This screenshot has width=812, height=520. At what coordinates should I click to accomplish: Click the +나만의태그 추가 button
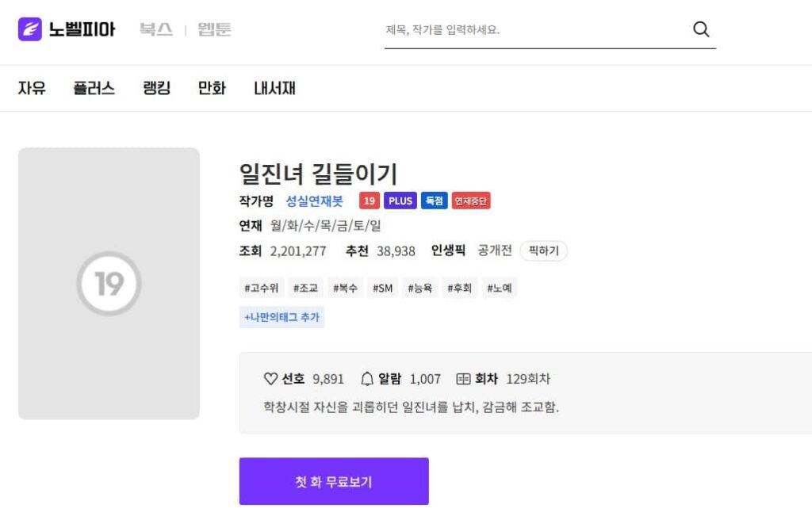pyautogui.click(x=282, y=317)
